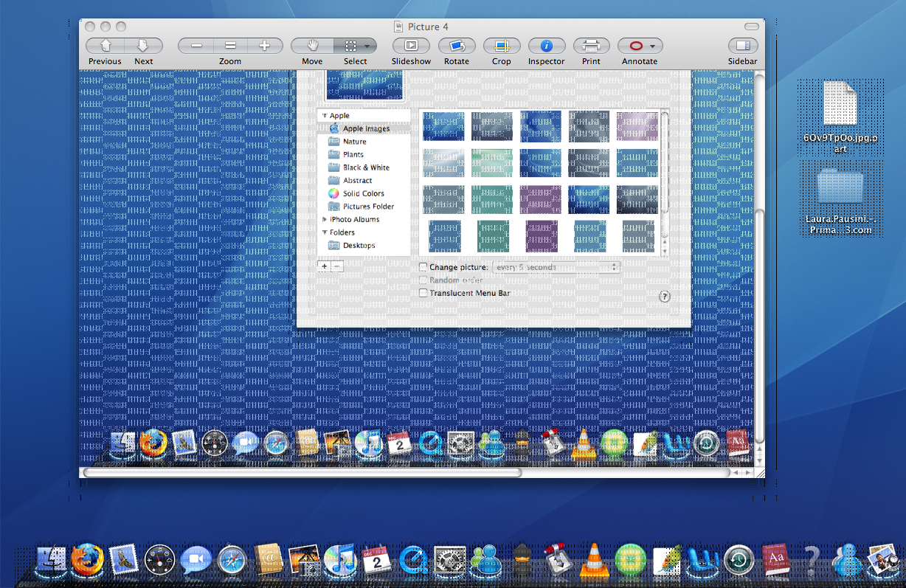This screenshot has width=906, height=588.
Task: Select the Annotate oval tool
Action: 634,46
